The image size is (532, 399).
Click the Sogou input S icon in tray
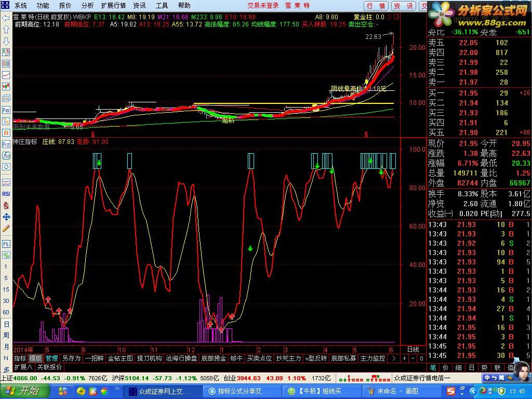tap(450, 391)
